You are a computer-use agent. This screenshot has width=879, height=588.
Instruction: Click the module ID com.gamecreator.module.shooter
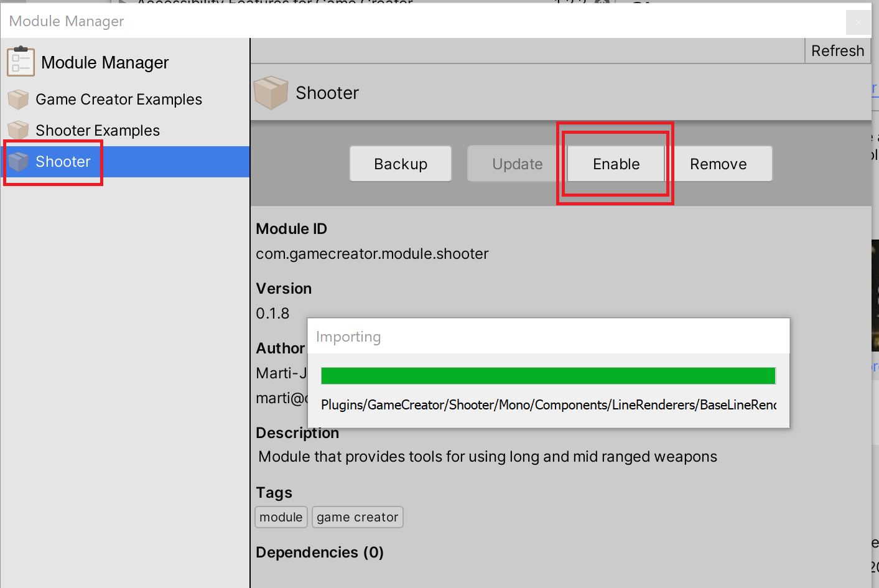point(372,254)
